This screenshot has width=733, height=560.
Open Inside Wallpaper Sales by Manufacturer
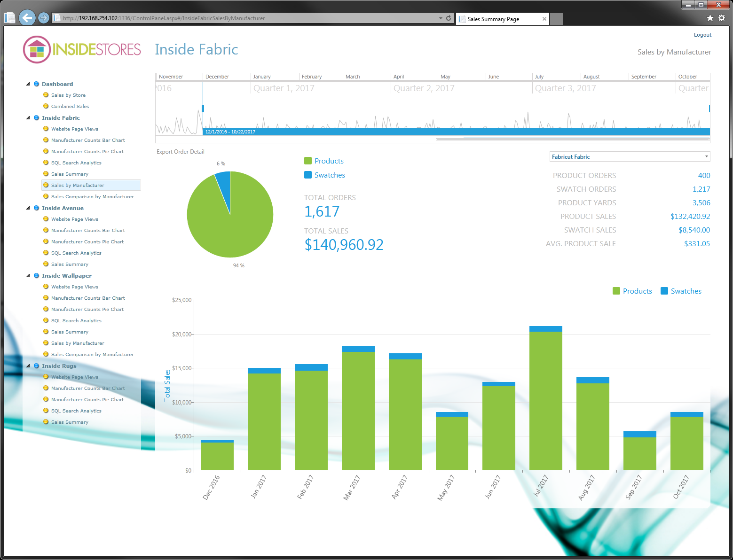(x=78, y=343)
